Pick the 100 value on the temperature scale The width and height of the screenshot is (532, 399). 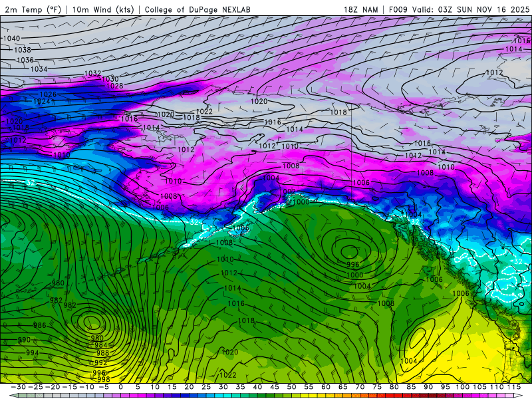[462, 387]
